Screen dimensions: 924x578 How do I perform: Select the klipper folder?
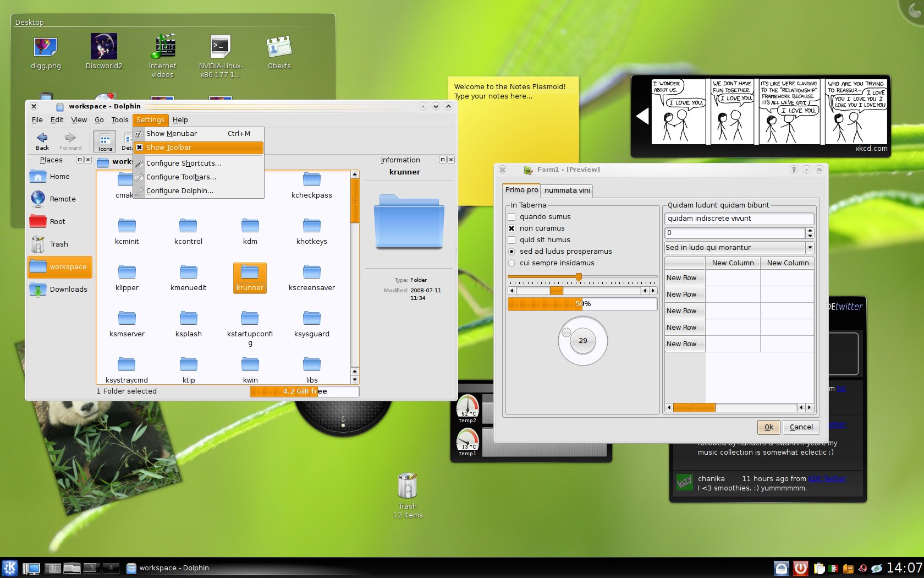point(127,278)
